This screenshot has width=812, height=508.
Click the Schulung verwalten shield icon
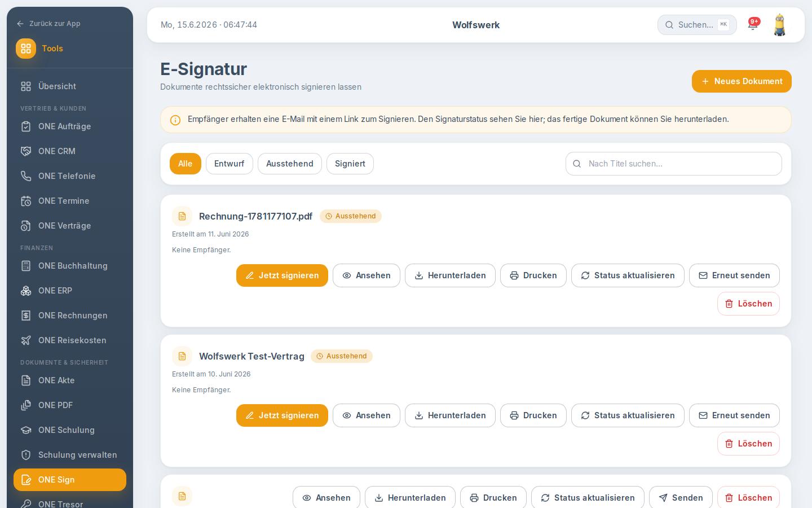click(x=26, y=455)
